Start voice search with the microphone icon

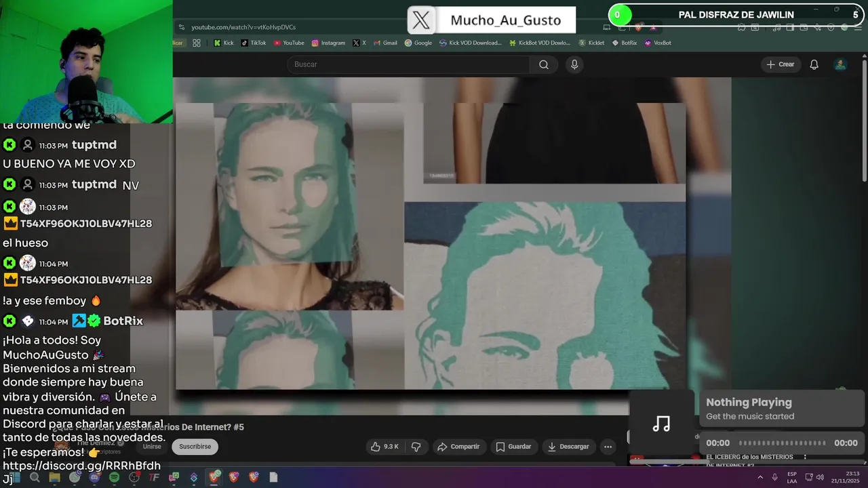click(574, 64)
